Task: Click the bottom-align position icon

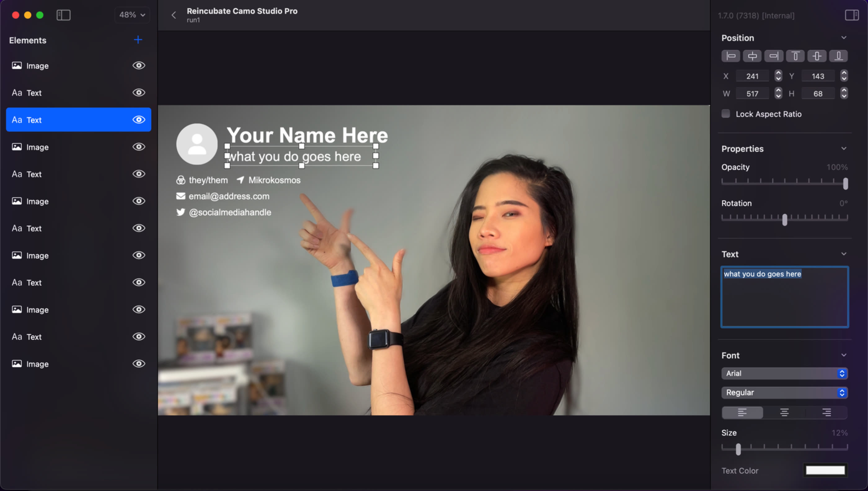Action: (838, 56)
